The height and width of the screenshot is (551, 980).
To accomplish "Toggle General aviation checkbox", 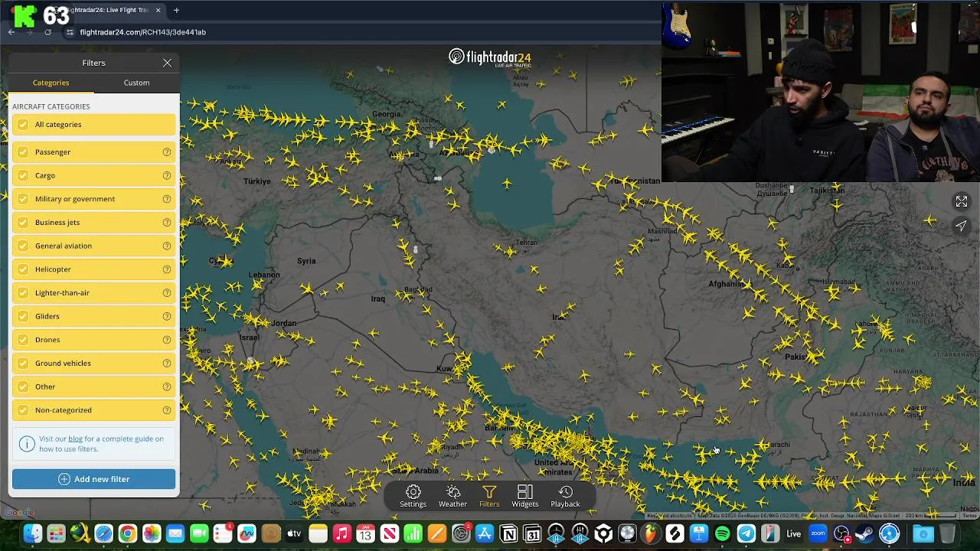I will (x=23, y=246).
